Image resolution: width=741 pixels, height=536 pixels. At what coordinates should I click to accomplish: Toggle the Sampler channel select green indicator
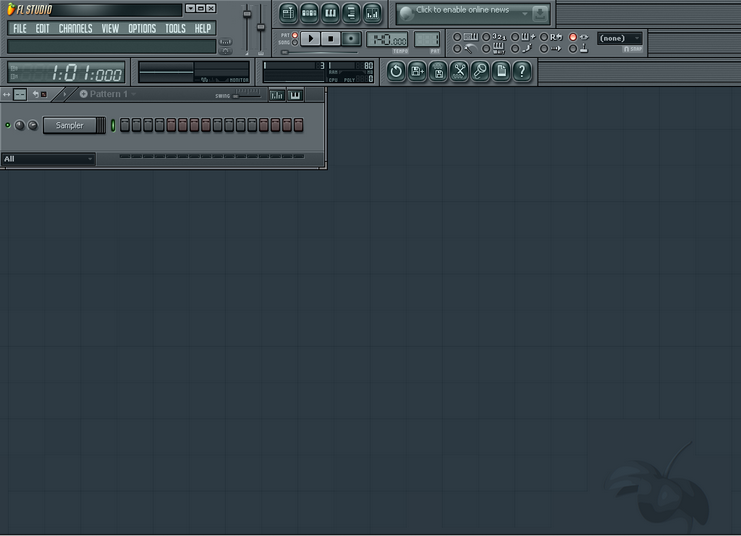pyautogui.click(x=113, y=125)
